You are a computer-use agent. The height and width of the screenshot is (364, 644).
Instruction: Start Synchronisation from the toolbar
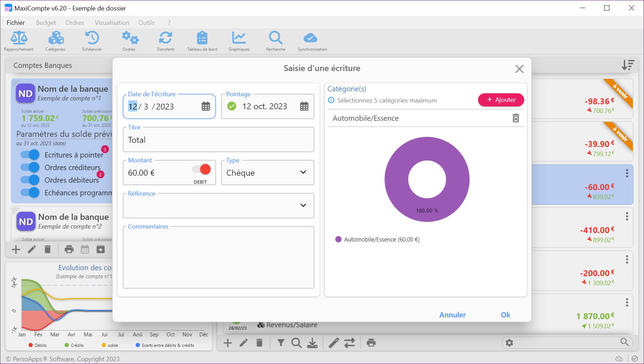click(x=313, y=41)
